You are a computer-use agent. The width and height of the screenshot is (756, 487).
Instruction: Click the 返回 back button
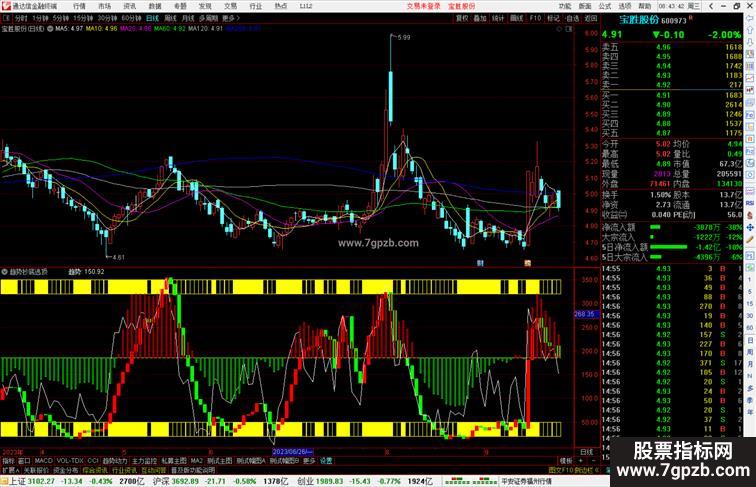pyautogui.click(x=591, y=18)
